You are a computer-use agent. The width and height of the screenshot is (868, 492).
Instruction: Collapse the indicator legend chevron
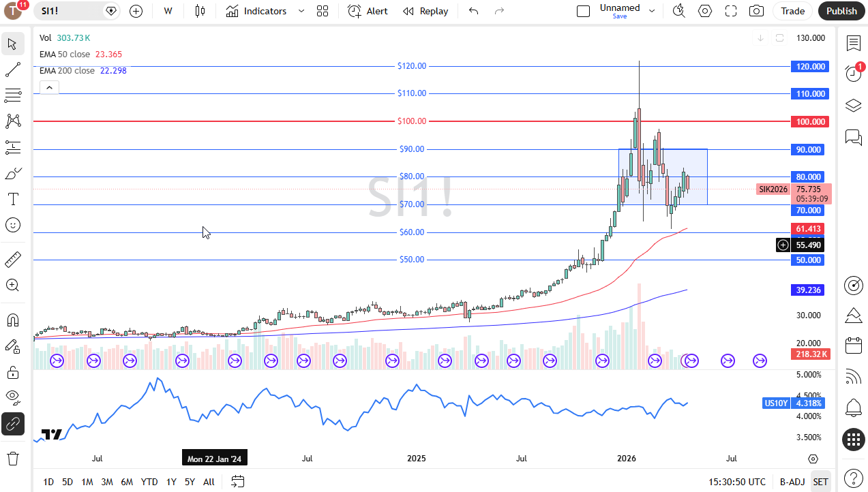pos(49,87)
